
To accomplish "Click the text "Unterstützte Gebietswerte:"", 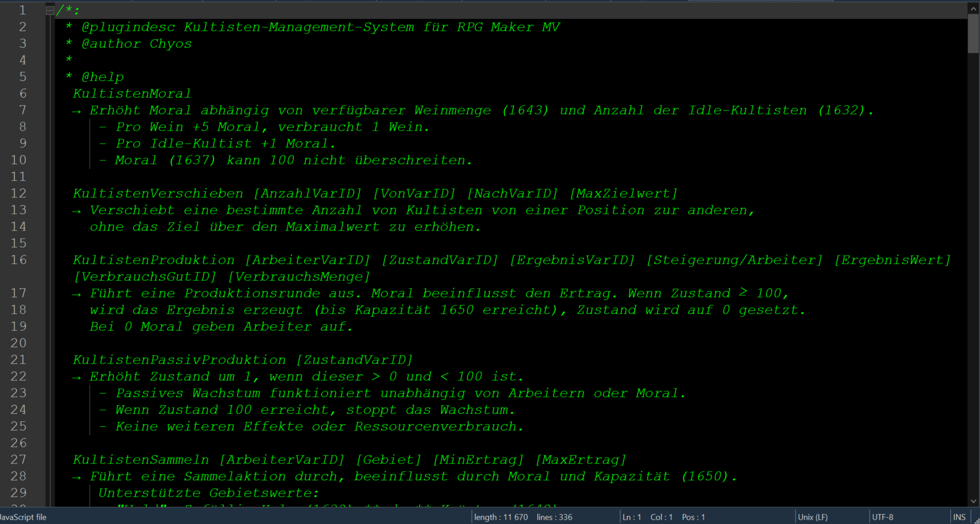I will [x=209, y=493].
